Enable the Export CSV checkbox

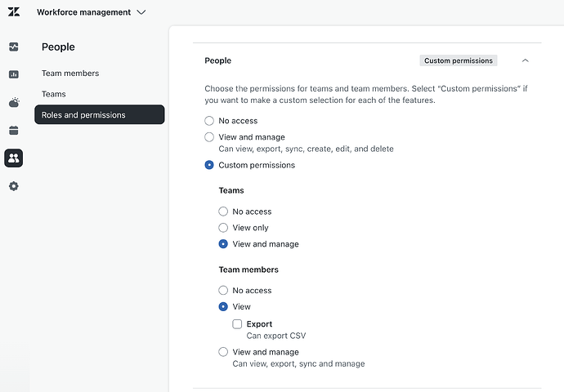pos(237,324)
